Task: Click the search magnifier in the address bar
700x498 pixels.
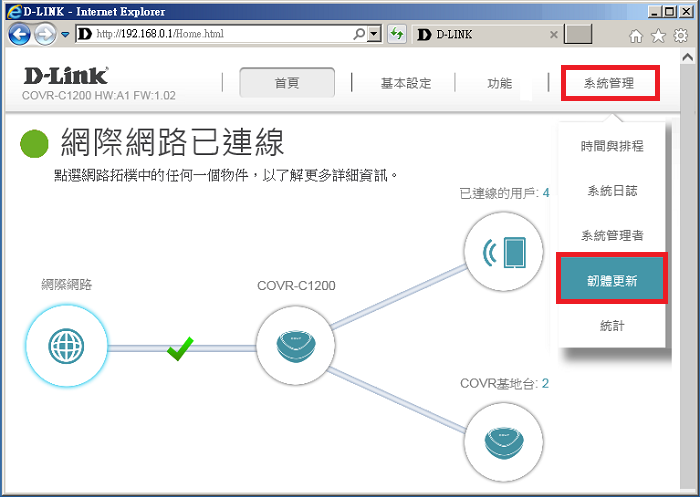Action: tap(360, 34)
